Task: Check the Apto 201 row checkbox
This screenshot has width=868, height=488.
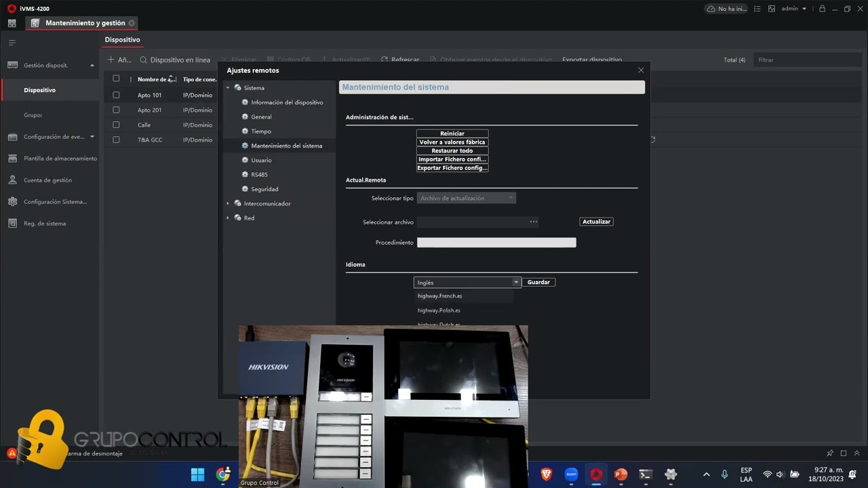Action: coord(116,110)
